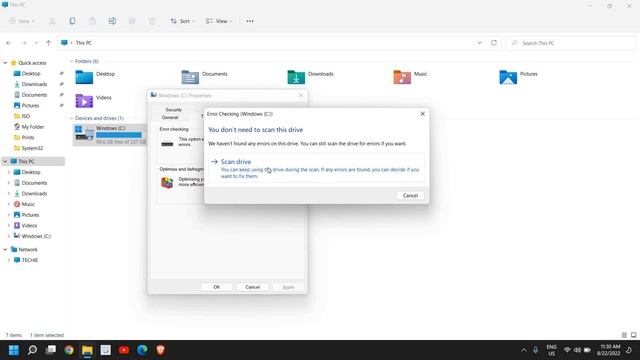Viewport: 640px width, 360px height.
Task: Open the Prints folder in sidebar
Action: point(28,137)
